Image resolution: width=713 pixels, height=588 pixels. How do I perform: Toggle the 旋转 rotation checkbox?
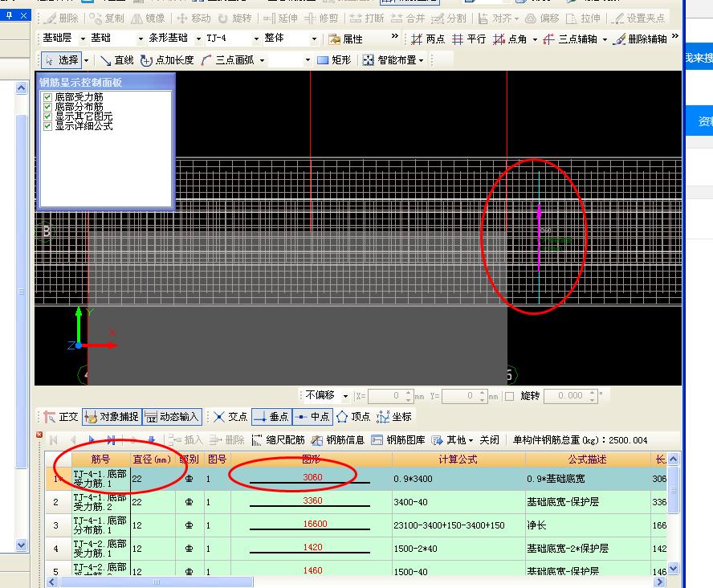(x=509, y=396)
